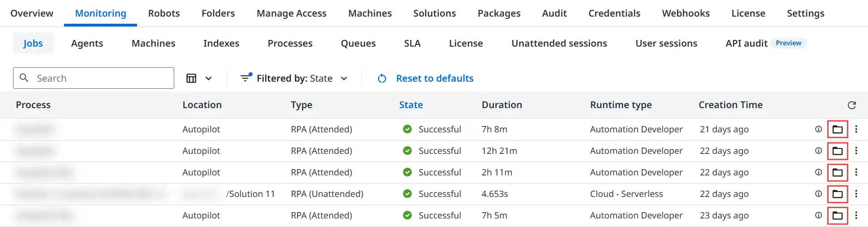This screenshot has width=868, height=227.
Task: Click the search magnifier icon
Action: [24, 78]
